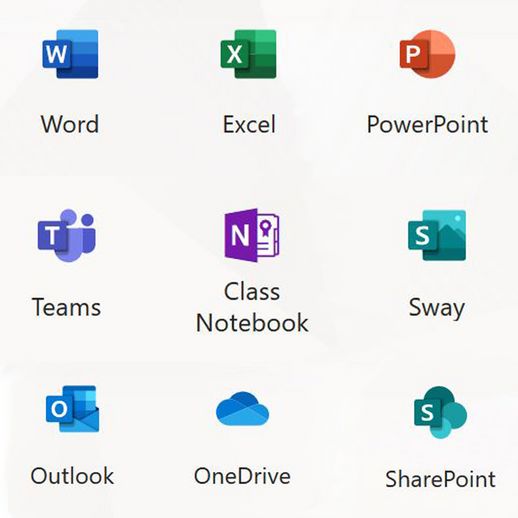Click the white X tile on Excel icon

pos(235,54)
